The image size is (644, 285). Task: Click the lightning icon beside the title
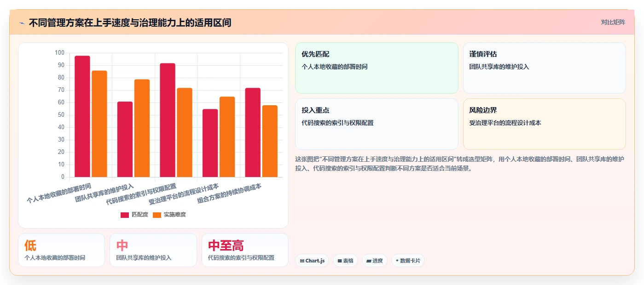pyautogui.click(x=22, y=23)
